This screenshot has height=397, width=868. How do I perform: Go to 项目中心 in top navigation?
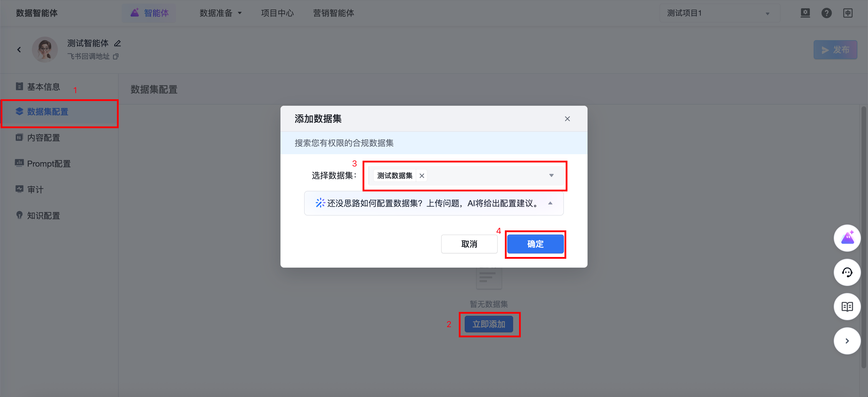tap(277, 13)
